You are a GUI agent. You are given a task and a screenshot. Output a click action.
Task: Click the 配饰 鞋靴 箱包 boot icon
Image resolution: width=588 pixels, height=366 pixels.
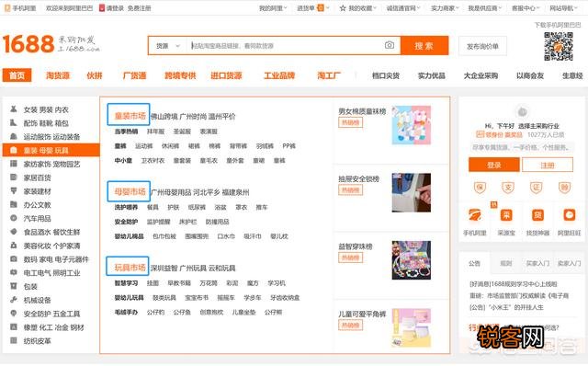[x=14, y=122]
